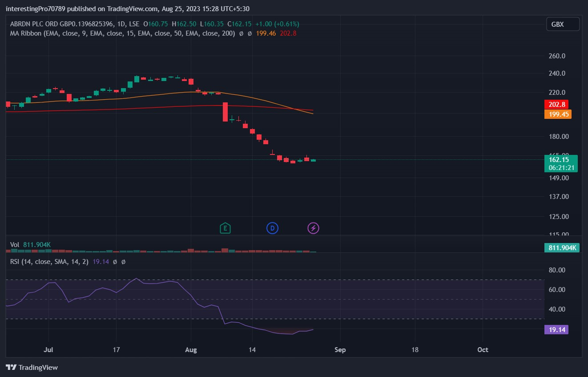
Task: Click the red 202.8 value in MA Ribbon legend
Action: point(288,33)
